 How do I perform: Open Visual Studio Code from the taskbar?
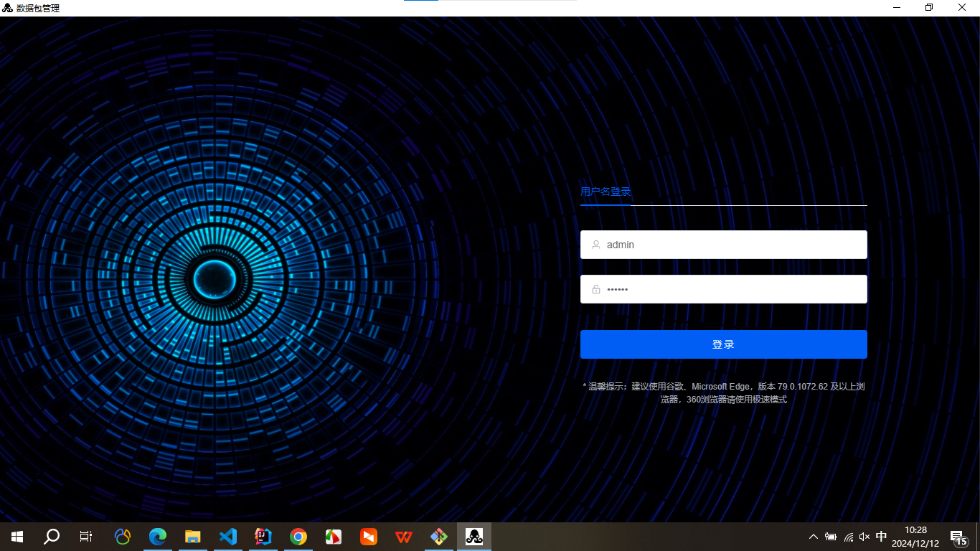point(227,537)
